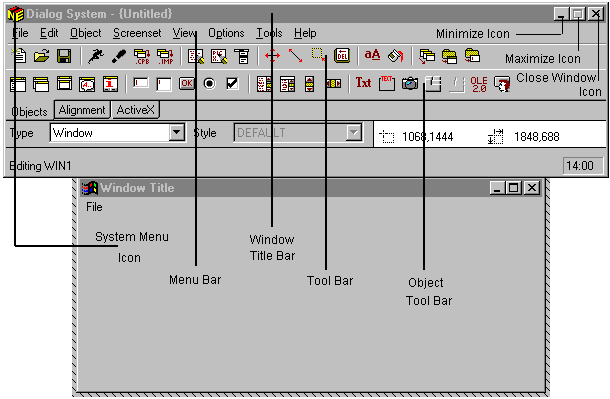The height and width of the screenshot is (399, 610).
Task: Select the Txt text object icon
Action: pos(363,83)
